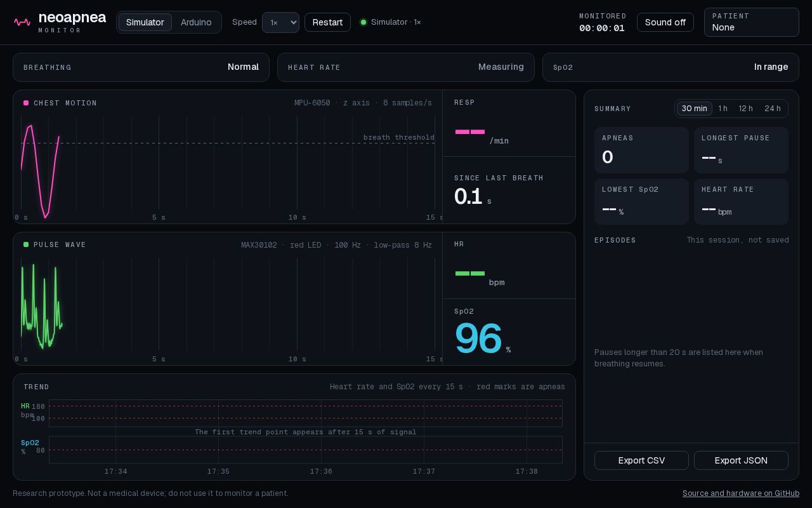Click the 17:36 trend time label
Image resolution: width=812 pixels, height=508 pixels.
321,471
